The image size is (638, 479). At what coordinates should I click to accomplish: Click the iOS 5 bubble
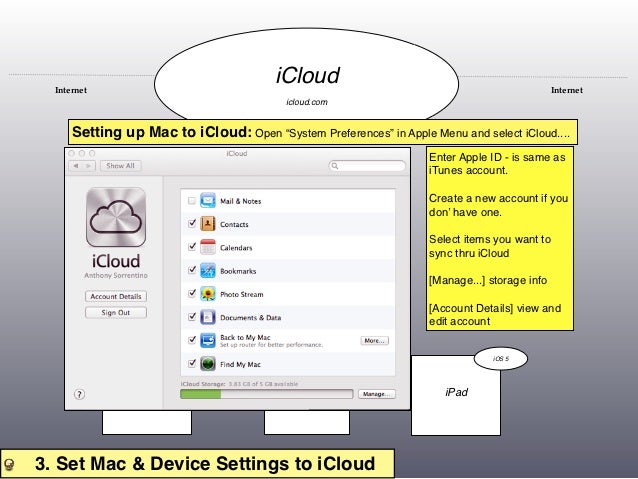[x=501, y=359]
